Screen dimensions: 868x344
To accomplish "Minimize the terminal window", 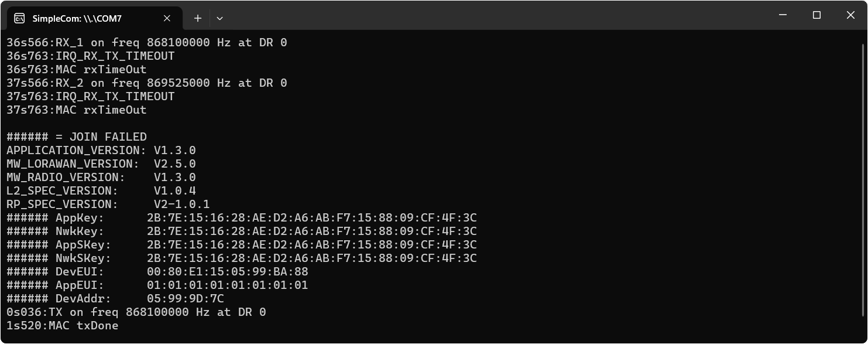I will point(783,15).
